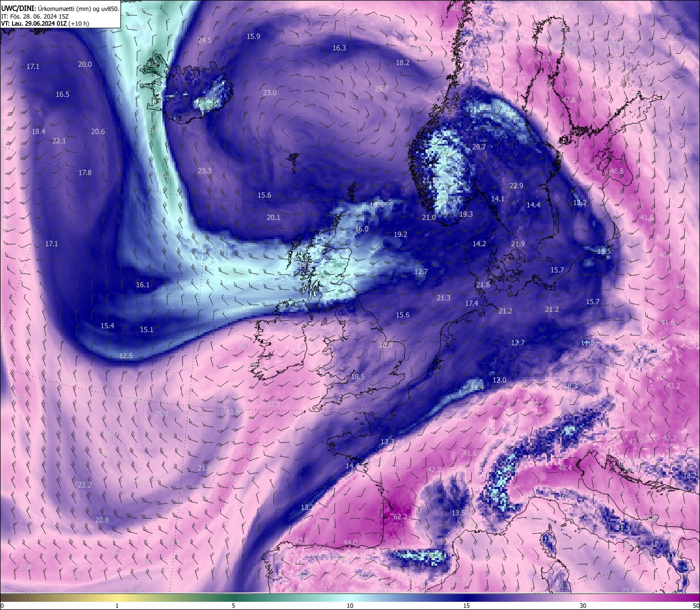Click the 22.1 value label
Screen dimensions: 700x610
(x=59, y=141)
